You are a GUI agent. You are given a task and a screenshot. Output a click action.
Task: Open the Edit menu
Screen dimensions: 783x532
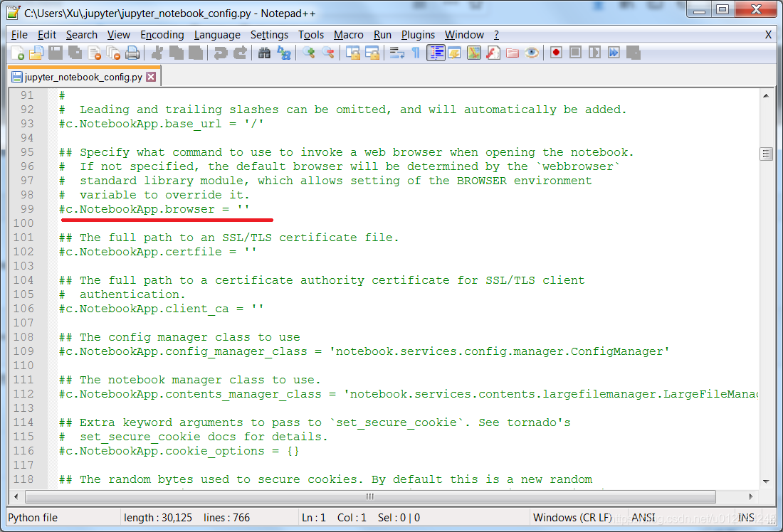47,35
